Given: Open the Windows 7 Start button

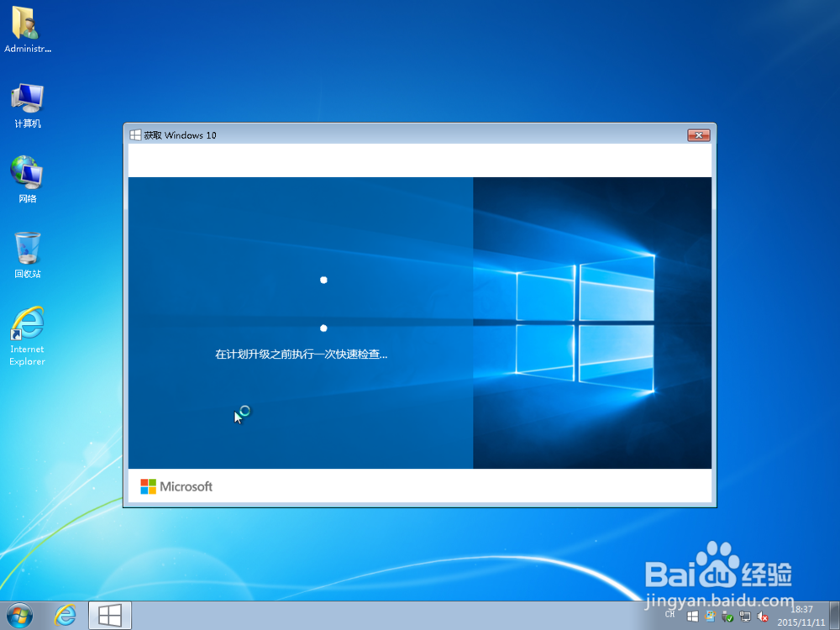Looking at the screenshot, I should (19, 616).
